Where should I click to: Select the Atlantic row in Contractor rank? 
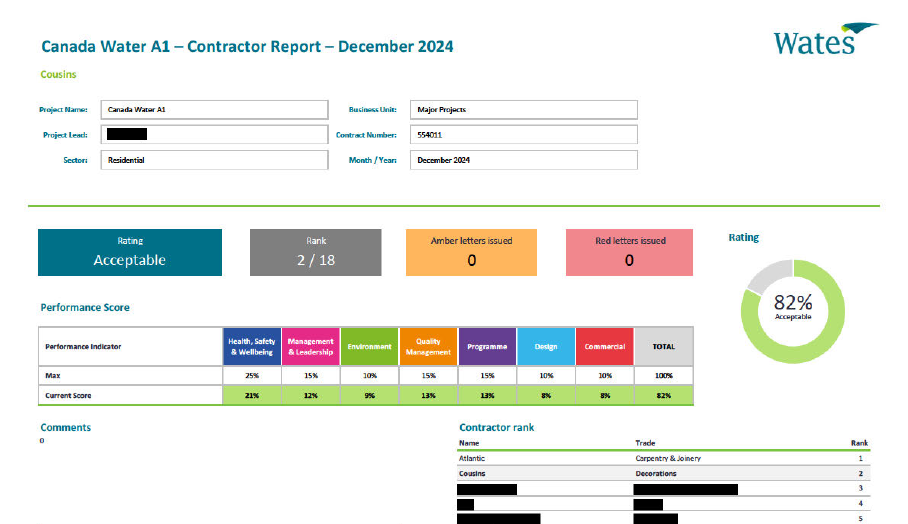click(663, 458)
